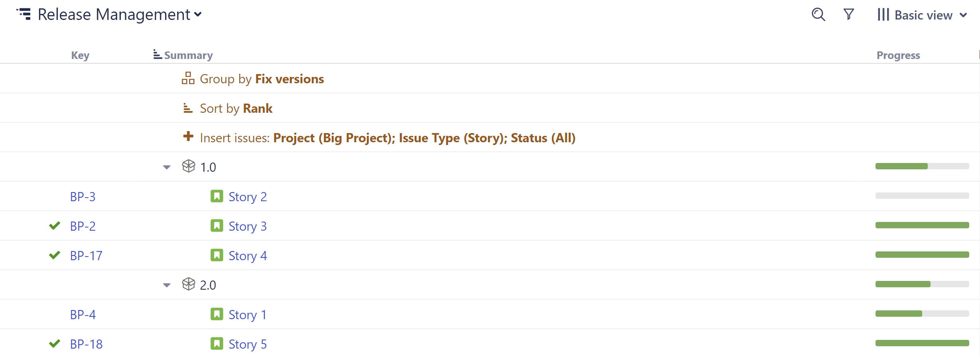Collapse version 1.0 using its triangle
Viewport: 980px width, 357px height.
(x=165, y=167)
